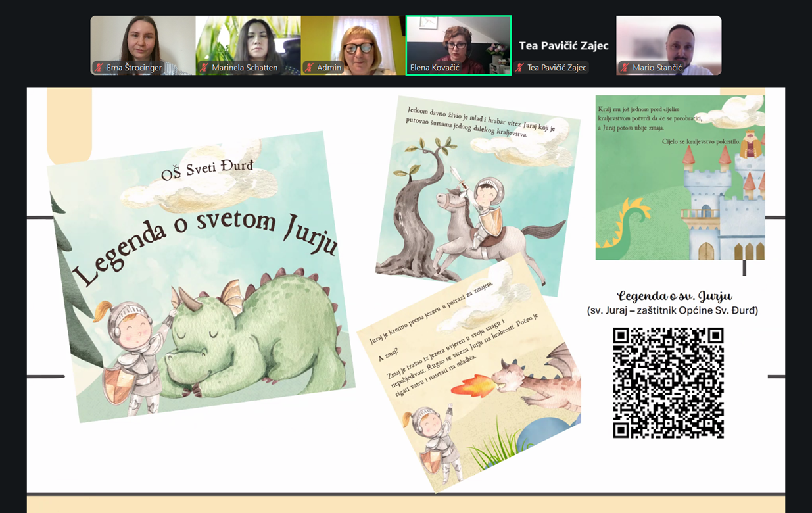Click the sleeping green dragon cover illustration
This screenshot has height=513, width=812.
[256, 335]
